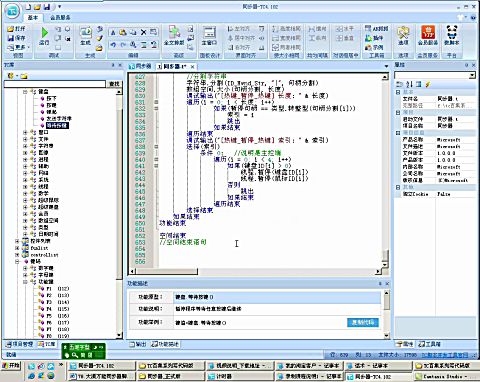
Task: Toggle the fold marker at line 638
Action: coord(156,147)
